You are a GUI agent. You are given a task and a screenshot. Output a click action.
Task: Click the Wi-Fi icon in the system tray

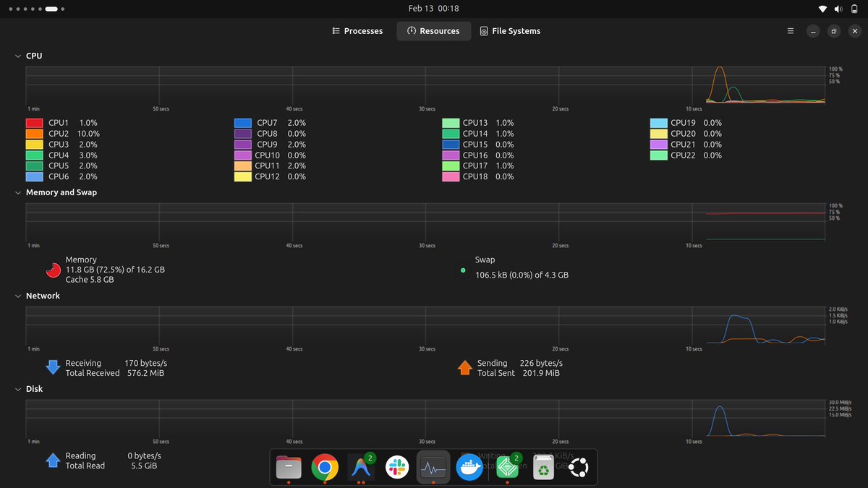pyautogui.click(x=822, y=9)
